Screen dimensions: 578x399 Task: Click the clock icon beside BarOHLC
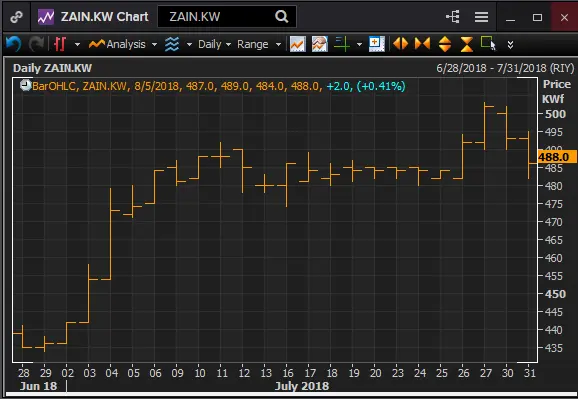click(25, 86)
